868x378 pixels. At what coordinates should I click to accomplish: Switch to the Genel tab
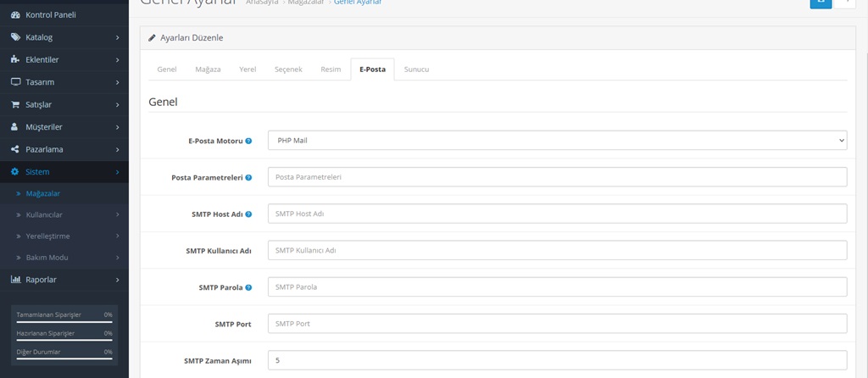(x=167, y=69)
